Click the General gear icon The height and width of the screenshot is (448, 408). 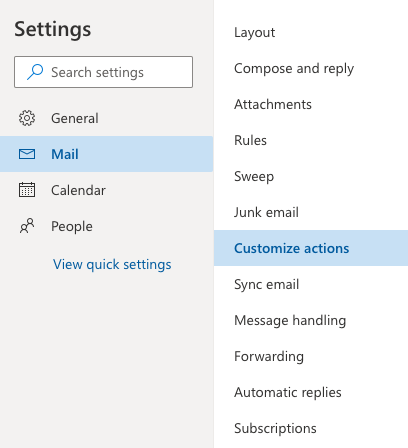coord(27,118)
